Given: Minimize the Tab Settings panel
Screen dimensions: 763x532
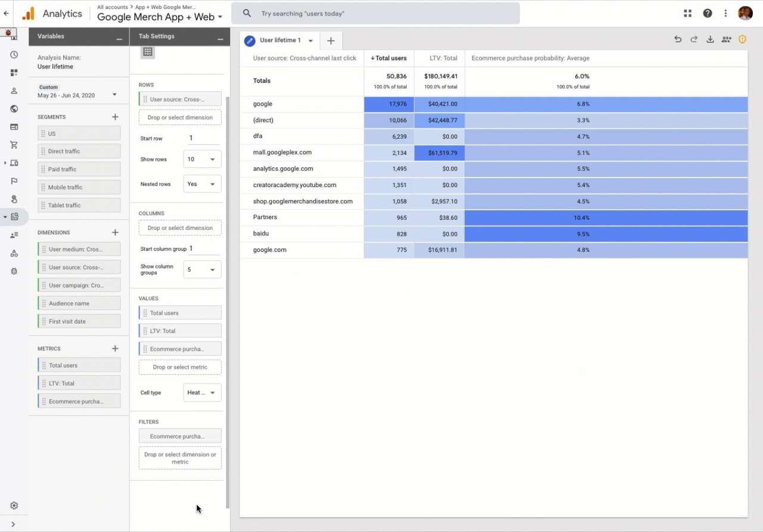Looking at the screenshot, I should pyautogui.click(x=220, y=37).
